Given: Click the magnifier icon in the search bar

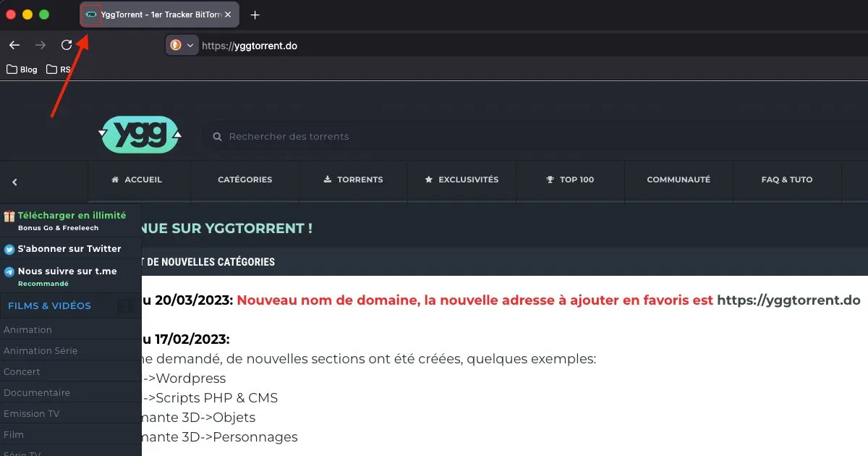Looking at the screenshot, I should [217, 137].
